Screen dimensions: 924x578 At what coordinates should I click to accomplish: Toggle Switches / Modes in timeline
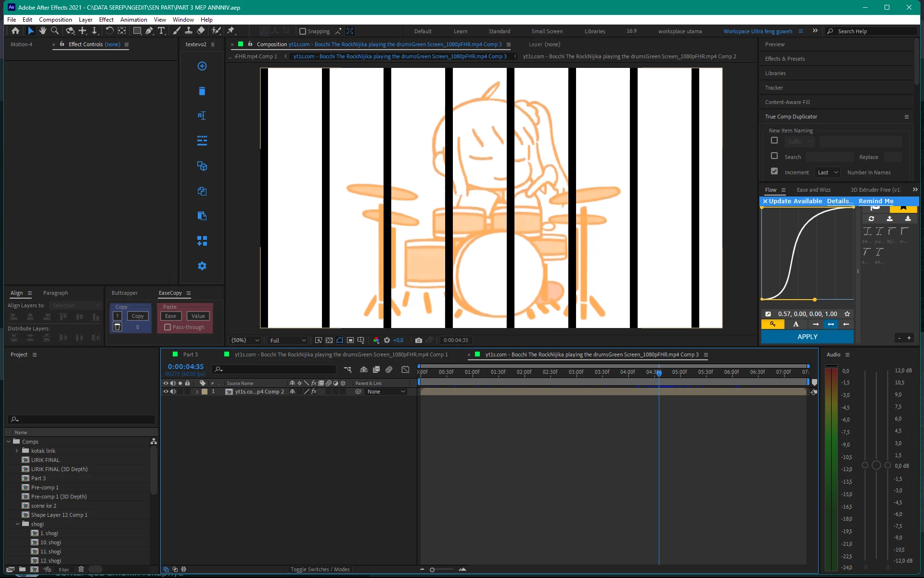[320, 569]
